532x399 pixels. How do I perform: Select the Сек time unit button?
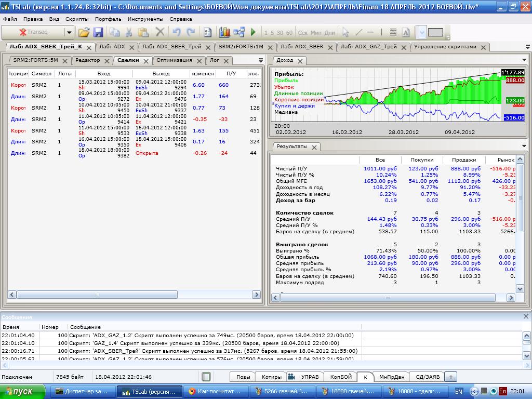coord(303,33)
